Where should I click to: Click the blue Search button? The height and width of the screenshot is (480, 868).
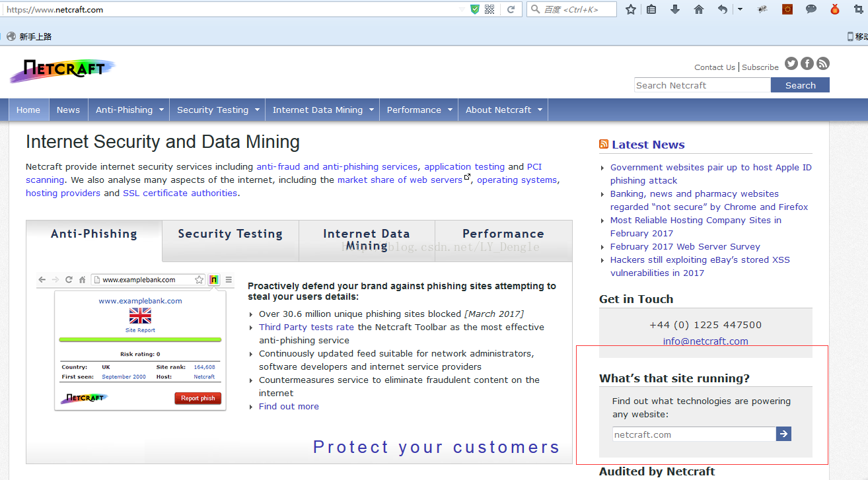coord(801,85)
